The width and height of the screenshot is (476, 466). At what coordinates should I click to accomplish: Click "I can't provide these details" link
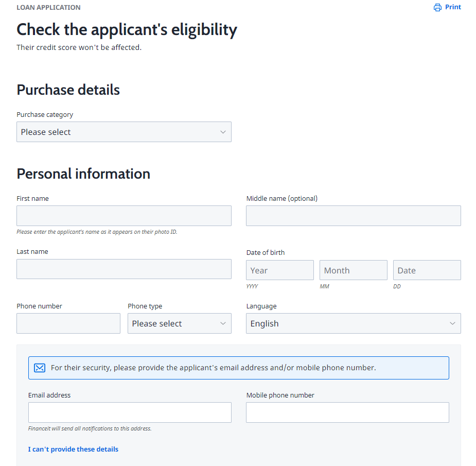(x=73, y=449)
